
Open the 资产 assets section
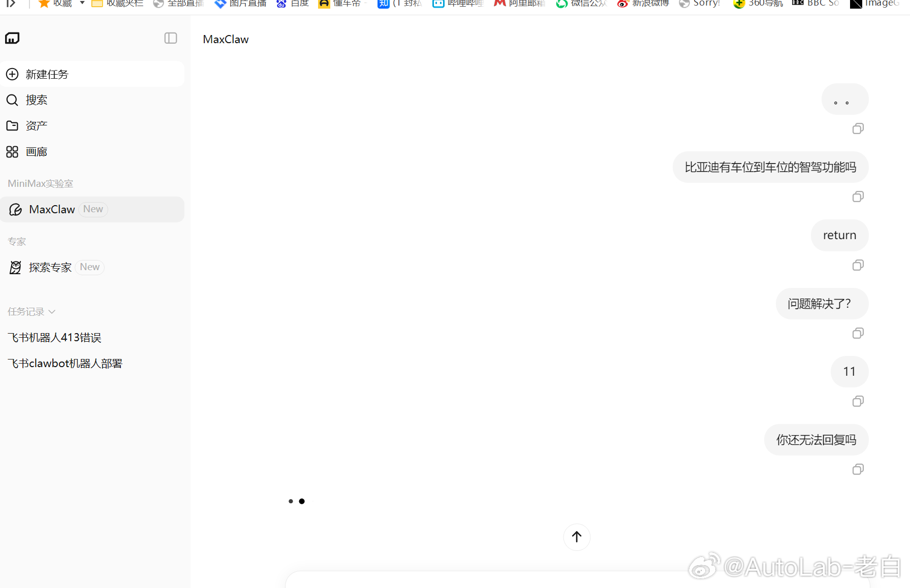(x=92, y=126)
